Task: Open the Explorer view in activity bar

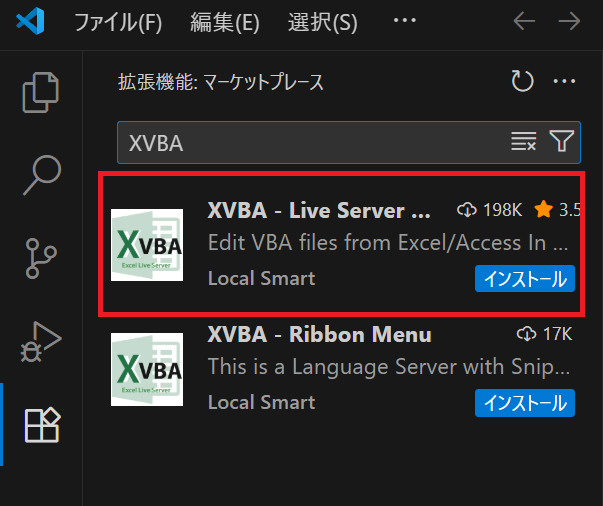Action: pyautogui.click(x=41, y=92)
